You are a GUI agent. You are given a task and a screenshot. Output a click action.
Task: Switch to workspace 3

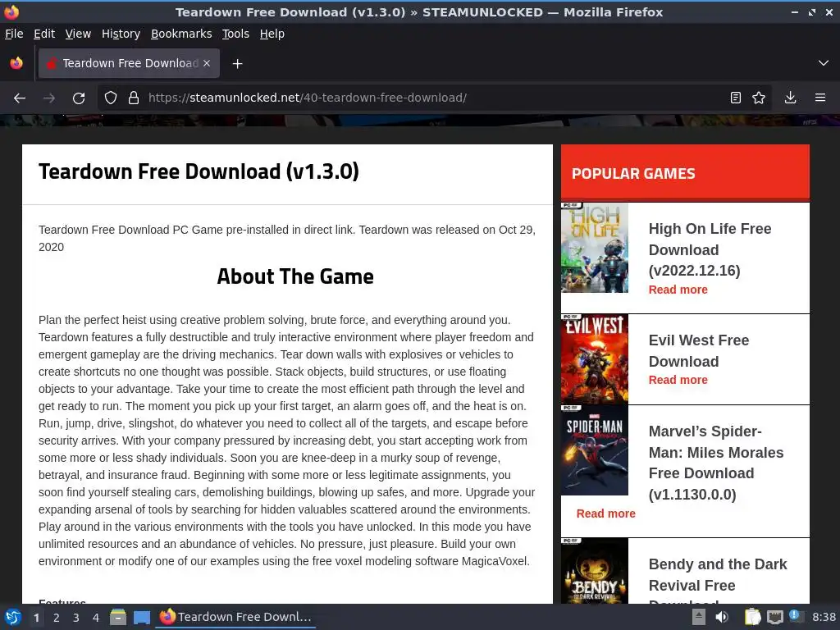76,618
